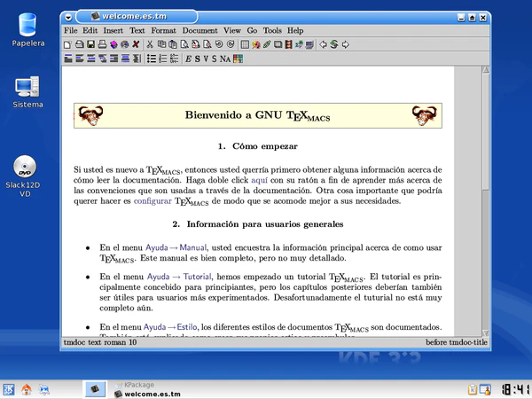This screenshot has height=399, width=532.
Task: Click the Emphasize (E) text style icon
Action: (x=188, y=59)
